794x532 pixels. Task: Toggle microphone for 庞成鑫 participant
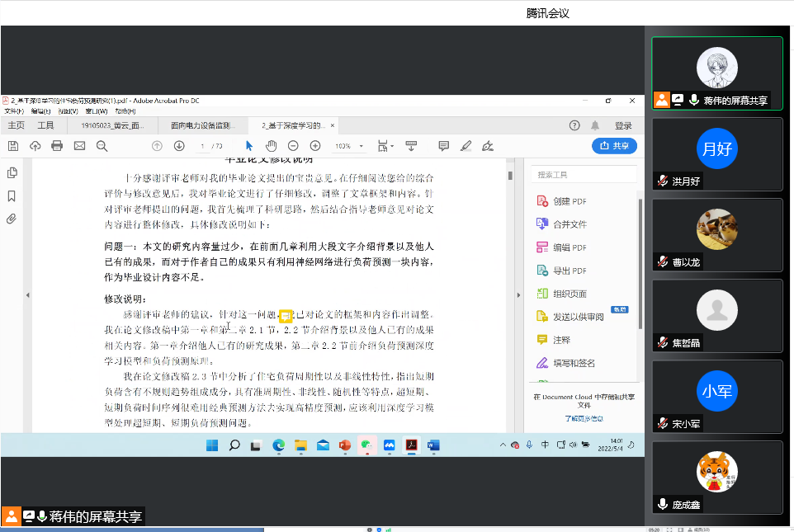pos(662,504)
